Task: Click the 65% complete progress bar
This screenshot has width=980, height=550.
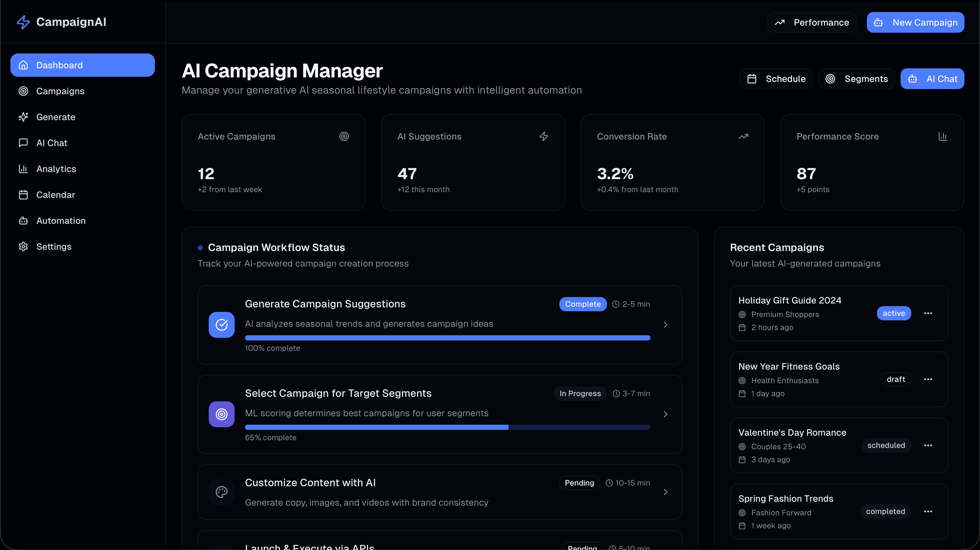Action: pos(448,427)
